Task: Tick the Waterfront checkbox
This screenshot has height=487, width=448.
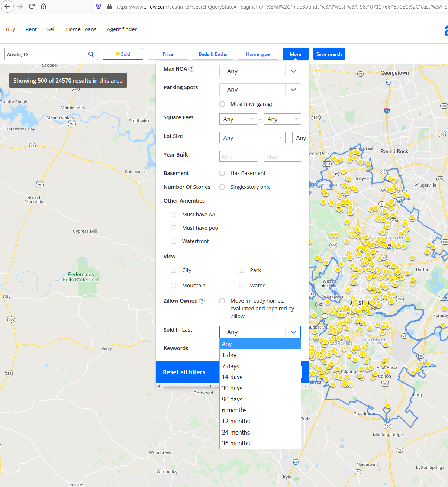Action: pos(174,241)
